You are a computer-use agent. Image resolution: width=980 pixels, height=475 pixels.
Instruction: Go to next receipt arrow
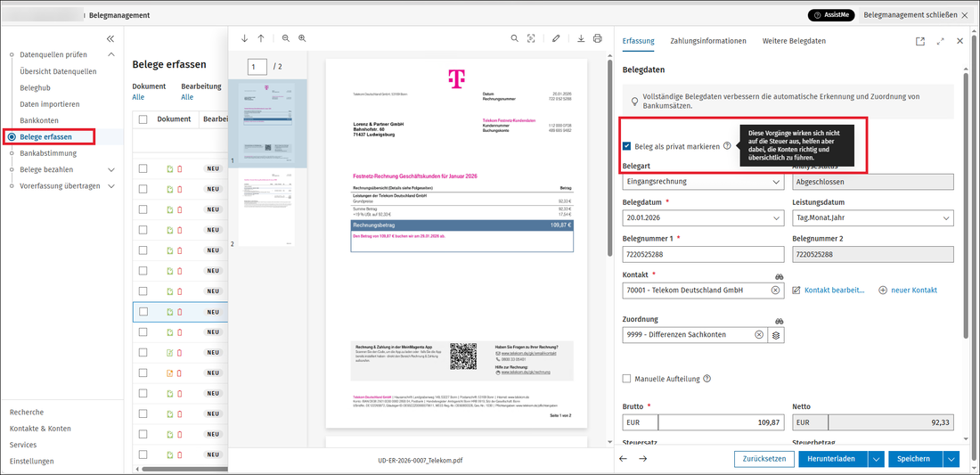click(643, 459)
